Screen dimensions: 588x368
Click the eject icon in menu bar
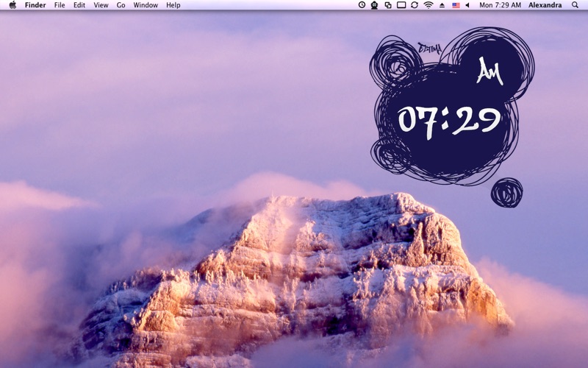[442, 5]
